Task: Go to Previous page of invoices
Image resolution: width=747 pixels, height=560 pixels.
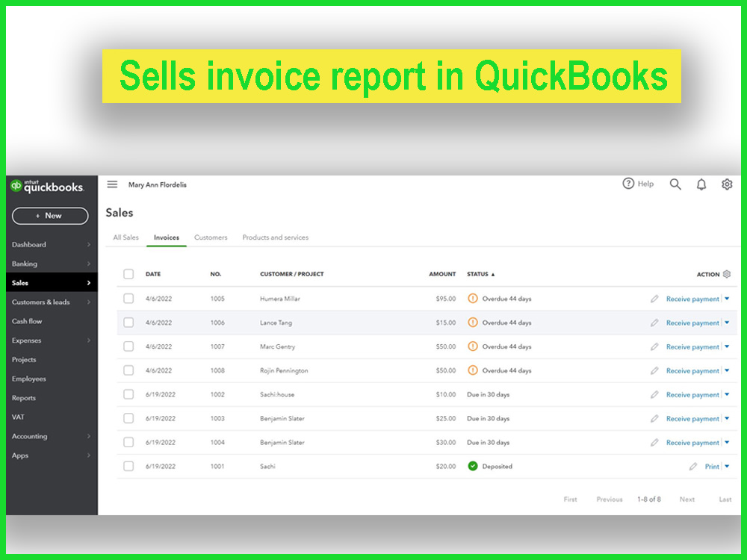Action: [610, 499]
